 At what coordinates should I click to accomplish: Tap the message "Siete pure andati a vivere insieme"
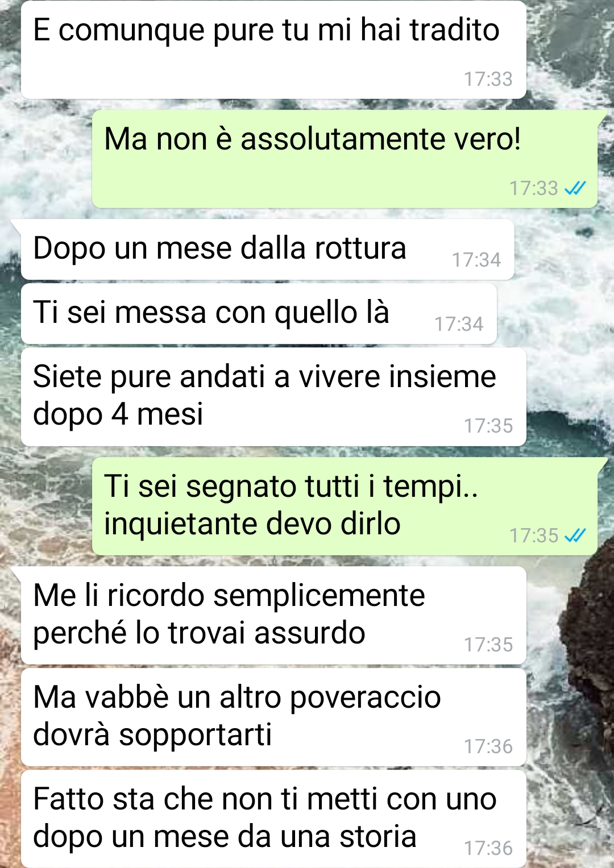273,397
